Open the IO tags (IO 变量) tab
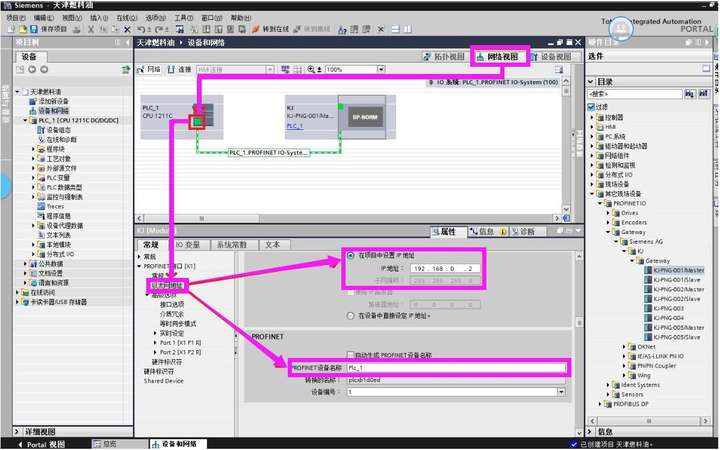Image resolution: width=720 pixels, height=450 pixels. point(188,245)
